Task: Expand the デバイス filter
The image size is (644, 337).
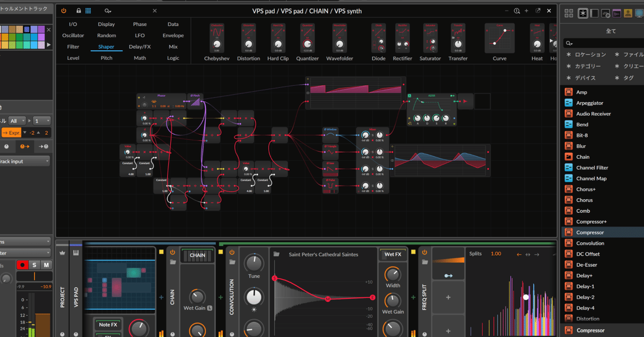Action: pos(581,78)
